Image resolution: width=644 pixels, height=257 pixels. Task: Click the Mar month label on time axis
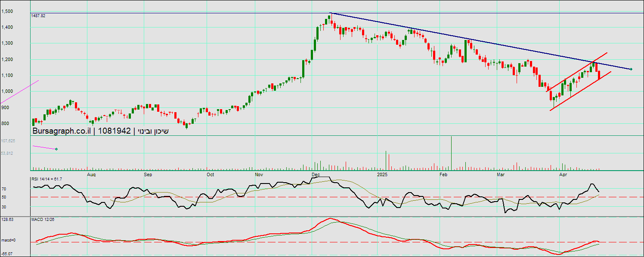[x=501, y=175]
